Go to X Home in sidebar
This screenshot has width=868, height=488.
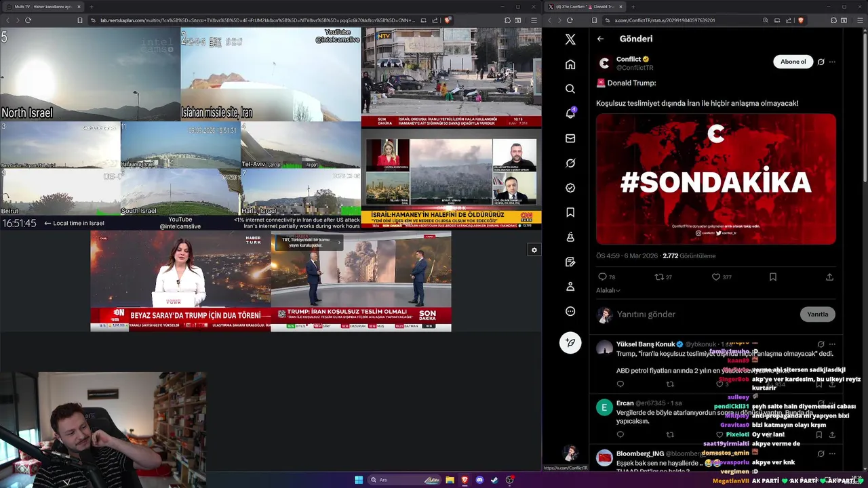tap(570, 64)
